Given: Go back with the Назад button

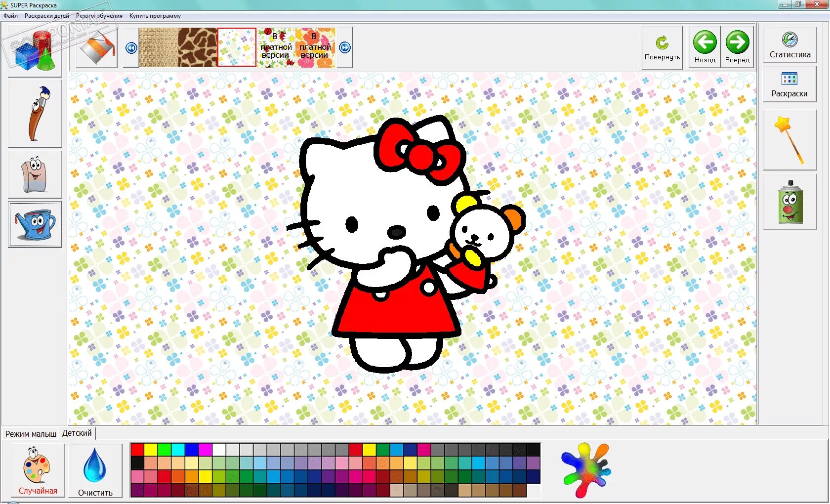Looking at the screenshot, I should coord(705,48).
